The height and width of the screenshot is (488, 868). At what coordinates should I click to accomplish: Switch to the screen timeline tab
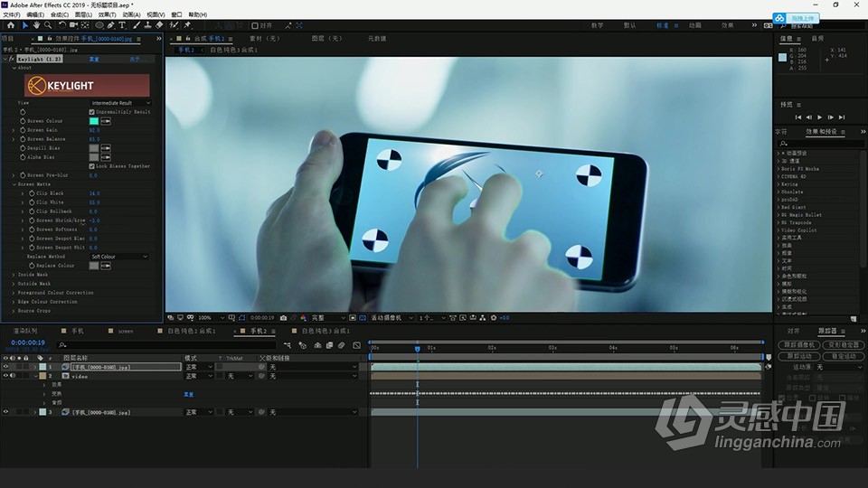[x=125, y=331]
